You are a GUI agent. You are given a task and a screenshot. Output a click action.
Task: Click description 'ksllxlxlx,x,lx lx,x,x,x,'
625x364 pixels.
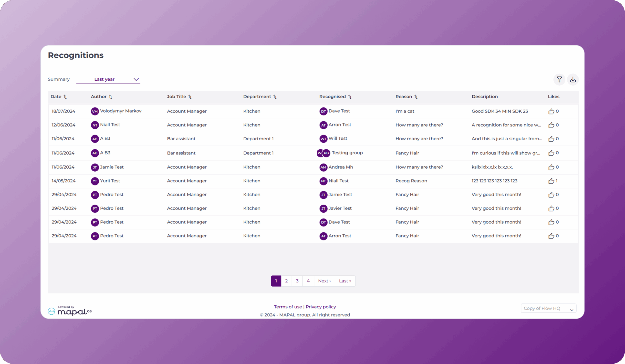tap(492, 167)
